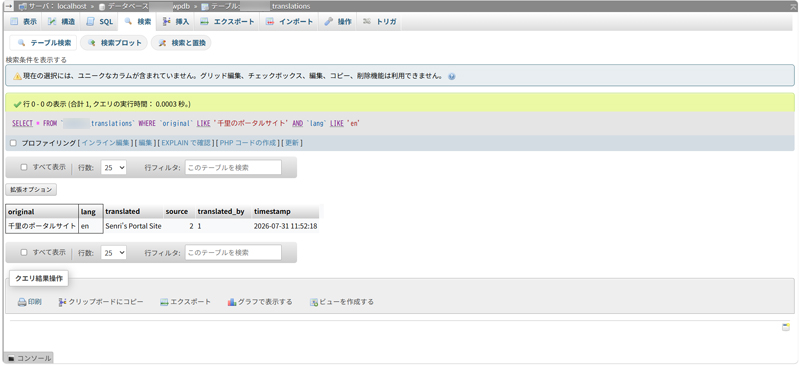Click the warning triangle icon
The height and width of the screenshot is (365, 800).
[17, 76]
